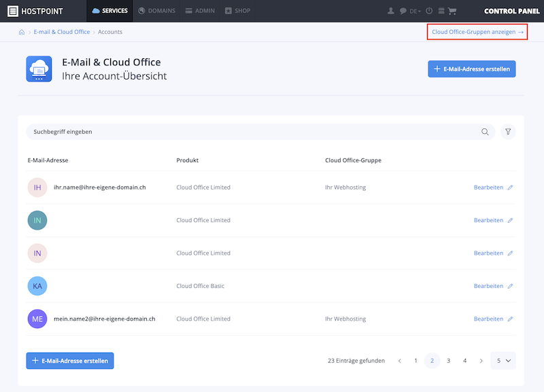Go to the previous page arrow
Screen dimensions: 544x392
point(400,361)
